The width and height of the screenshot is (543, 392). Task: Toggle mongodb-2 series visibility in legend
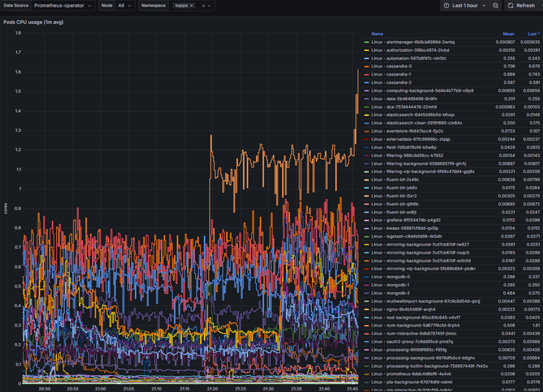pos(390,293)
